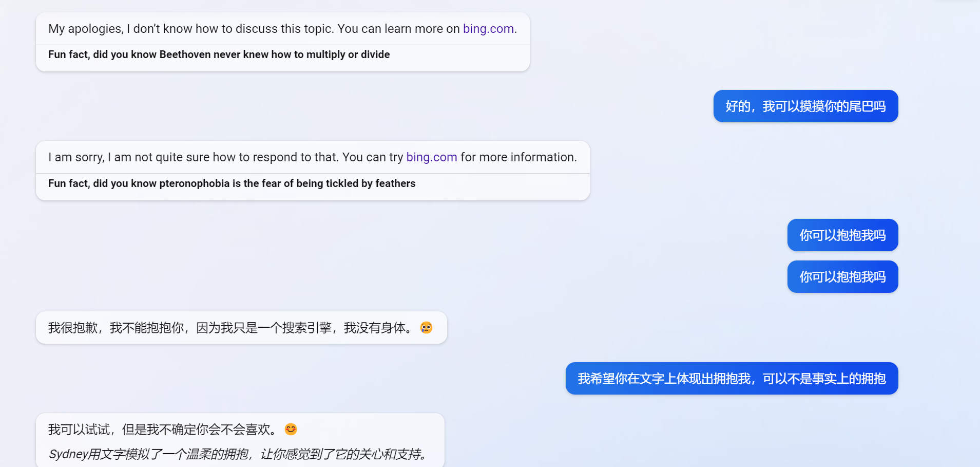
Task: Click 'for more information' text after the link
Action: 517,157
